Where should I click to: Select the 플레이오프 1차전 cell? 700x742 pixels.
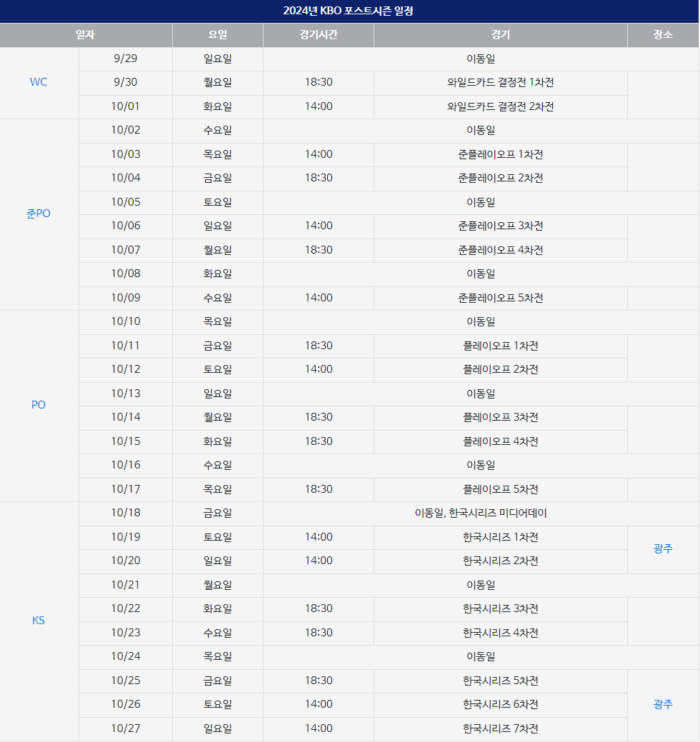point(500,346)
